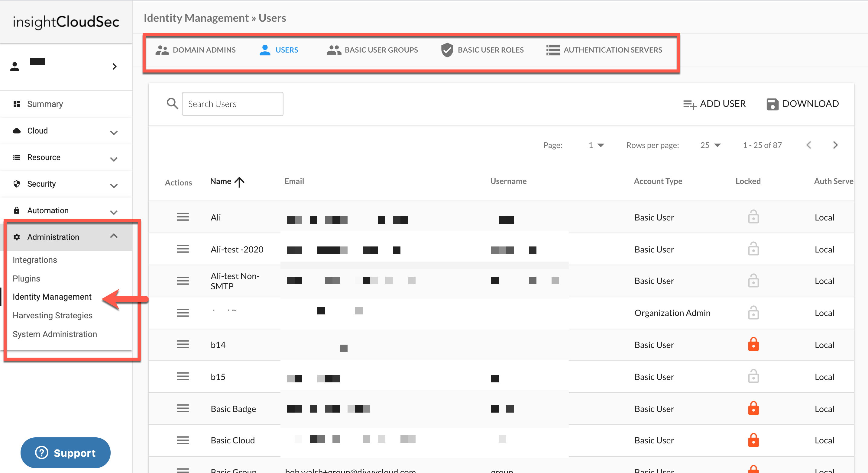
Task: Click the Search Users input field
Action: tap(232, 104)
